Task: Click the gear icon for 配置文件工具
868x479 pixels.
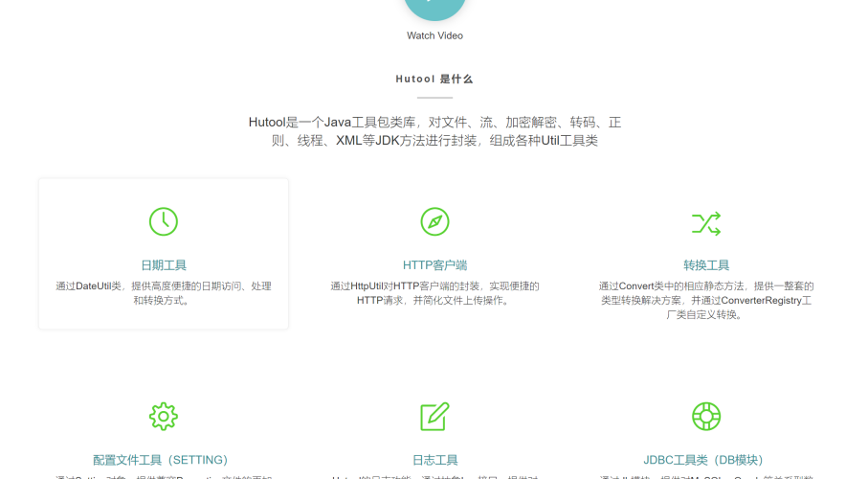Action: pyautogui.click(x=164, y=417)
